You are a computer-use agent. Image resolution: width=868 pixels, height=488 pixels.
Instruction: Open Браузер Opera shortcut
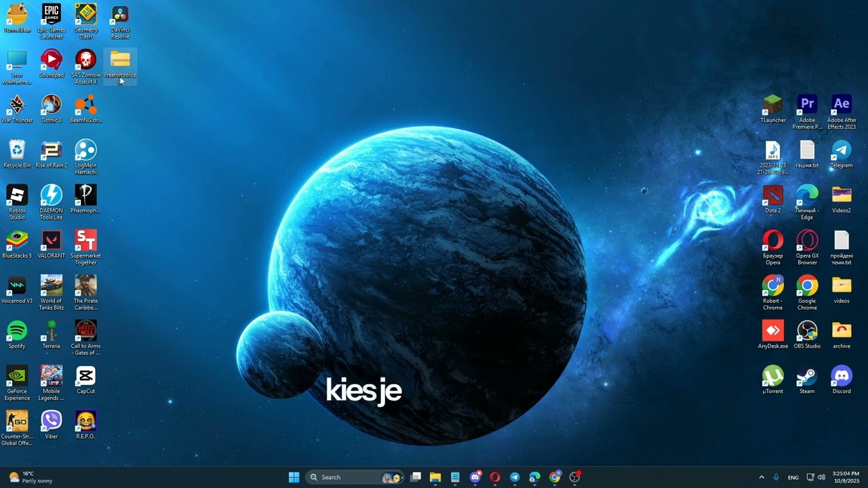(x=773, y=247)
